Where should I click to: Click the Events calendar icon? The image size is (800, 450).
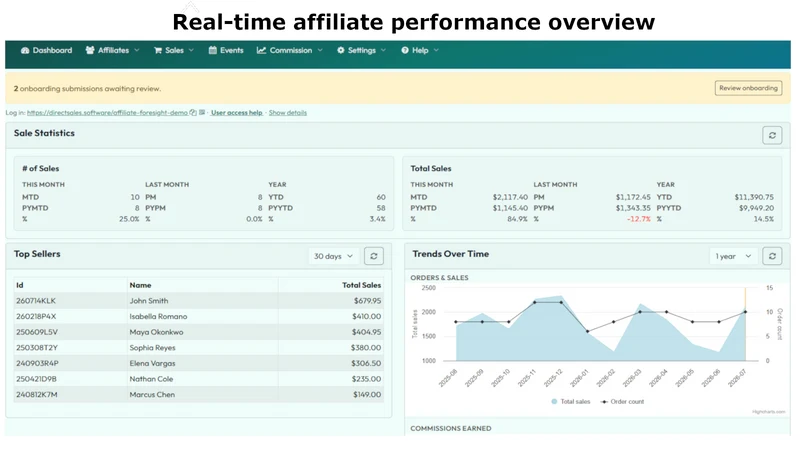point(213,50)
